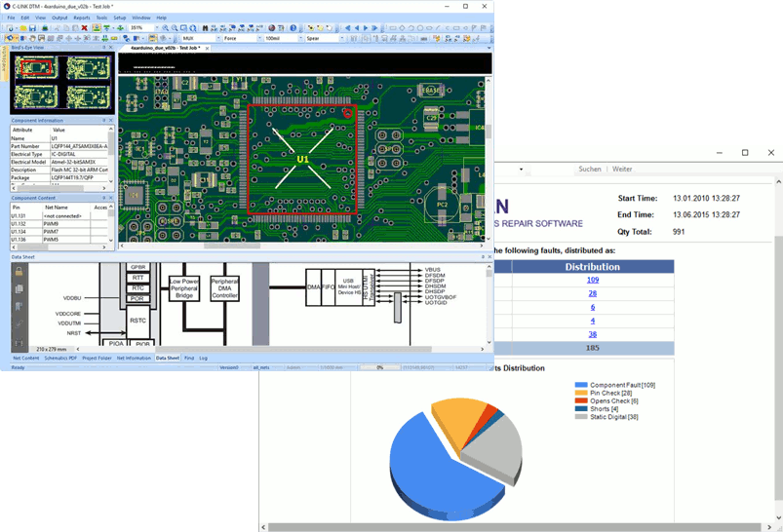Click the report window horizontal scrollbar

(514, 527)
